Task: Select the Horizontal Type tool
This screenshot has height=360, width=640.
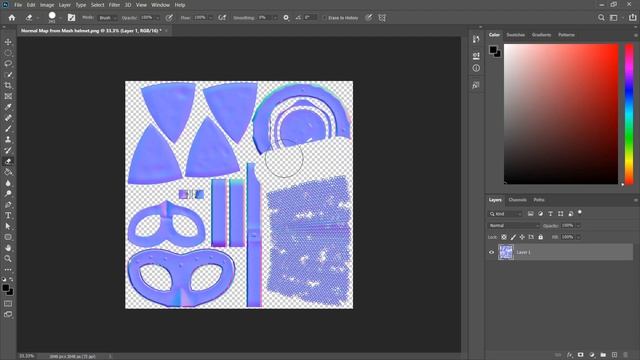Action: click(8, 215)
